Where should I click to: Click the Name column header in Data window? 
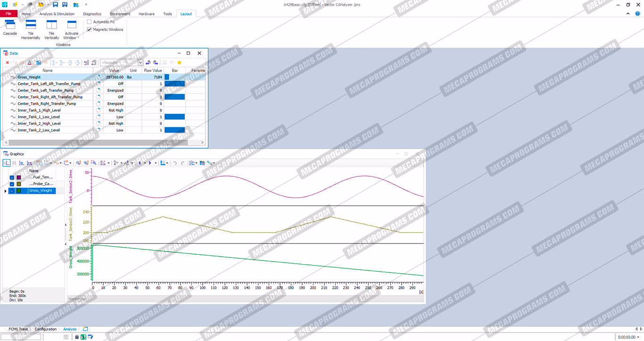48,70
